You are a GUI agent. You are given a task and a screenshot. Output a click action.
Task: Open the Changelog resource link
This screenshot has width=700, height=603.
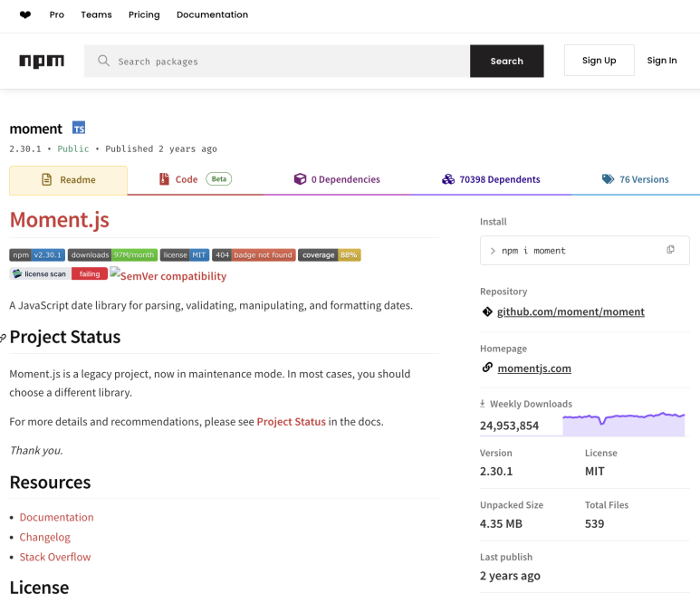pos(44,538)
